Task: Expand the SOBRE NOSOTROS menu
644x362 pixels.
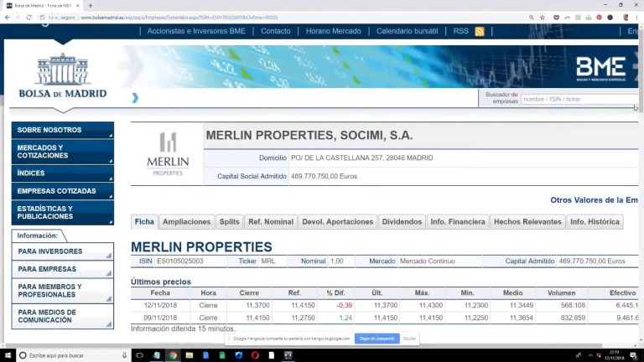Action: coord(63,130)
